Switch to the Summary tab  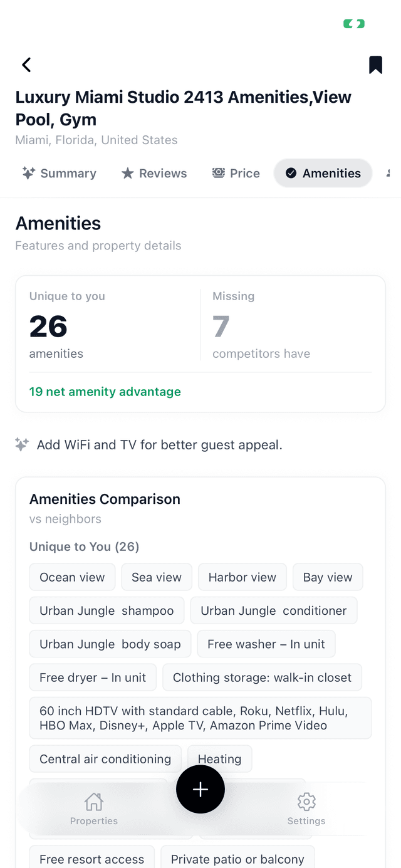[x=59, y=173]
